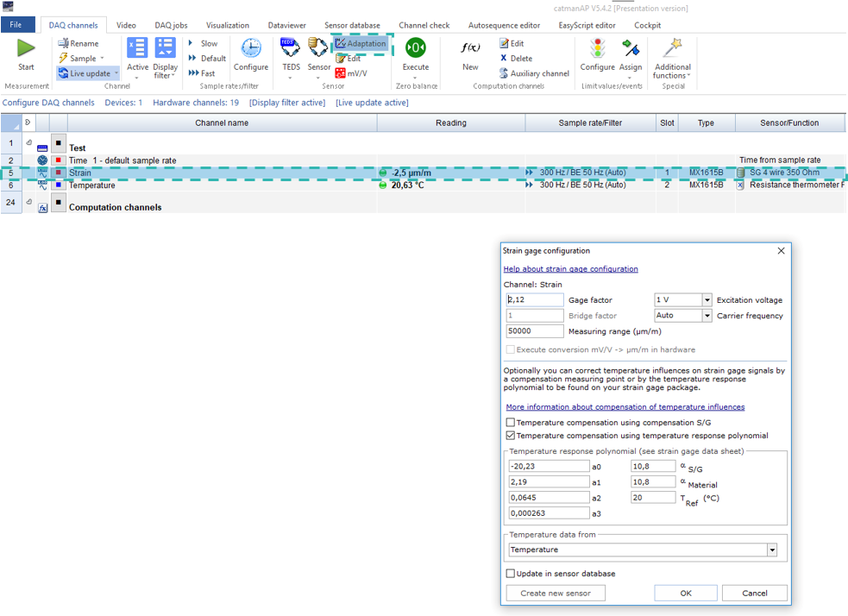848x616 pixels.
Task: Click the Sample lightning icon
Action: pos(63,59)
